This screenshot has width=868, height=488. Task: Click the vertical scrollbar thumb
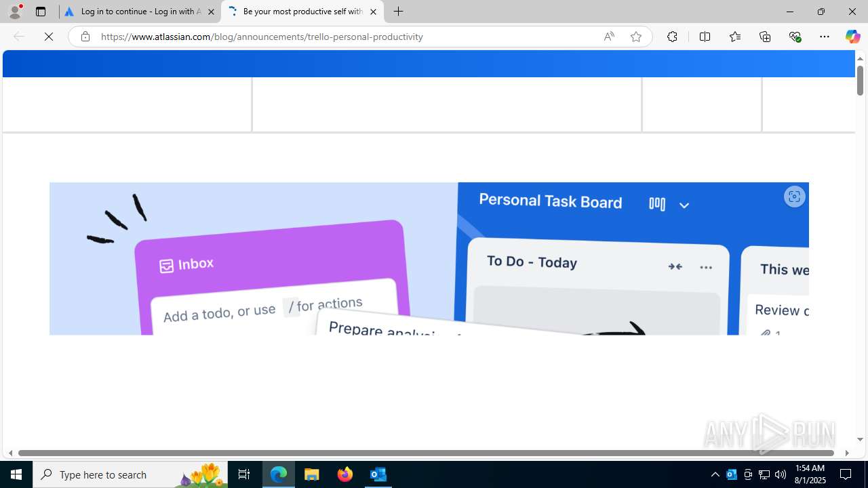[860, 80]
